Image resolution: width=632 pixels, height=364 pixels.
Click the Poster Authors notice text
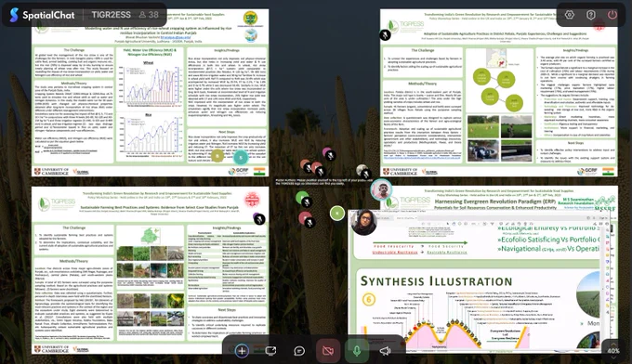pos(324,182)
